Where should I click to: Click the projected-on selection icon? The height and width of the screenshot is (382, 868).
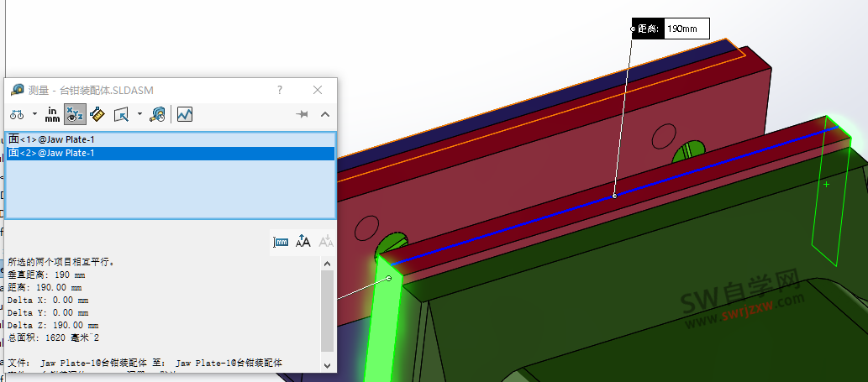point(121,114)
